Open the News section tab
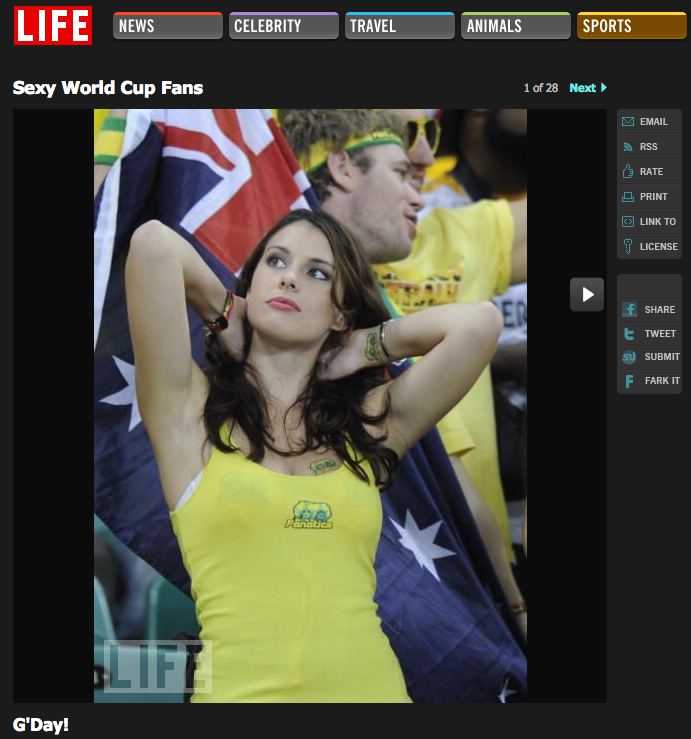Viewport: 691px width, 739px height. pos(168,25)
